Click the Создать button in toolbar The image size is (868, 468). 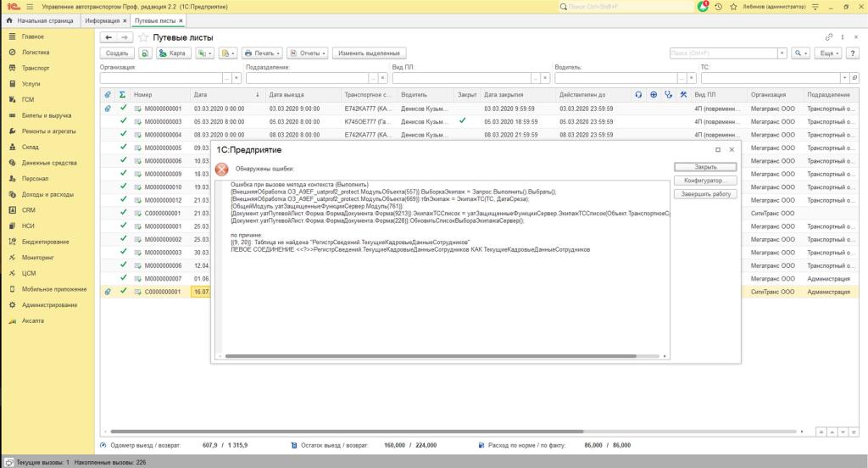point(117,53)
